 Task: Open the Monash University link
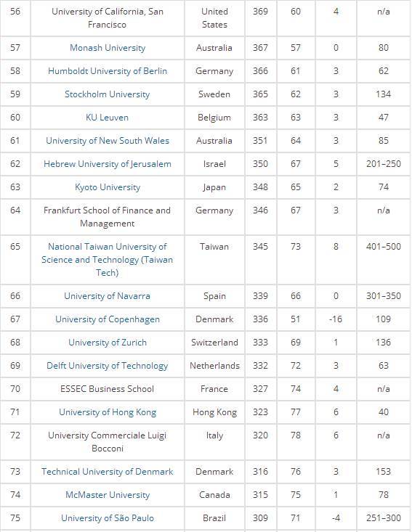click(x=108, y=48)
